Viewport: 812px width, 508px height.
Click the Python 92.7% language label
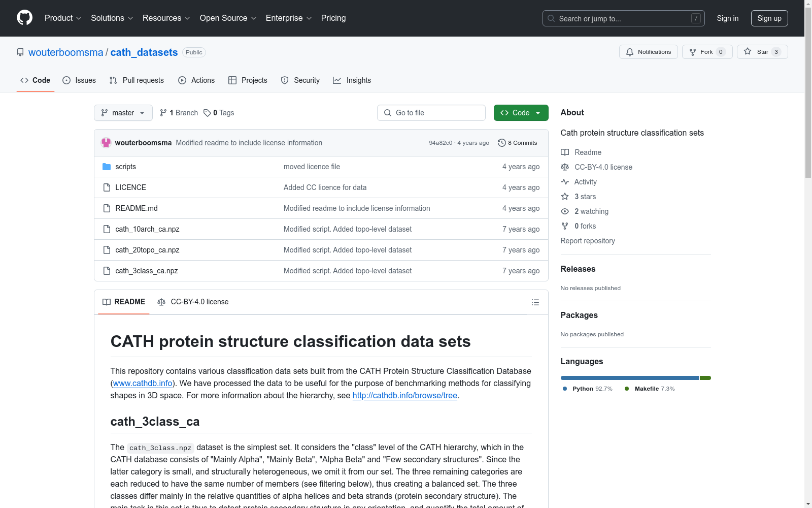pos(588,389)
